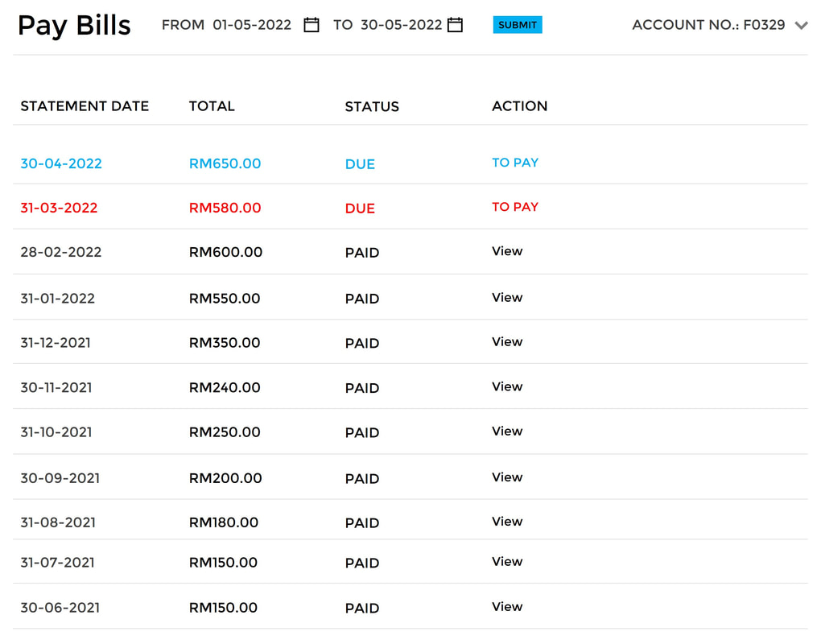Click the date 30-09-2021

point(60,478)
